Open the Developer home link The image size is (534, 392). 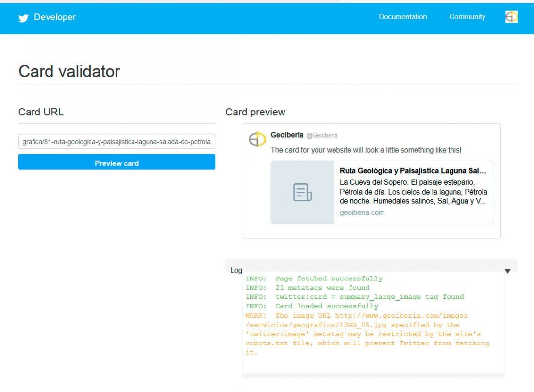click(x=55, y=17)
